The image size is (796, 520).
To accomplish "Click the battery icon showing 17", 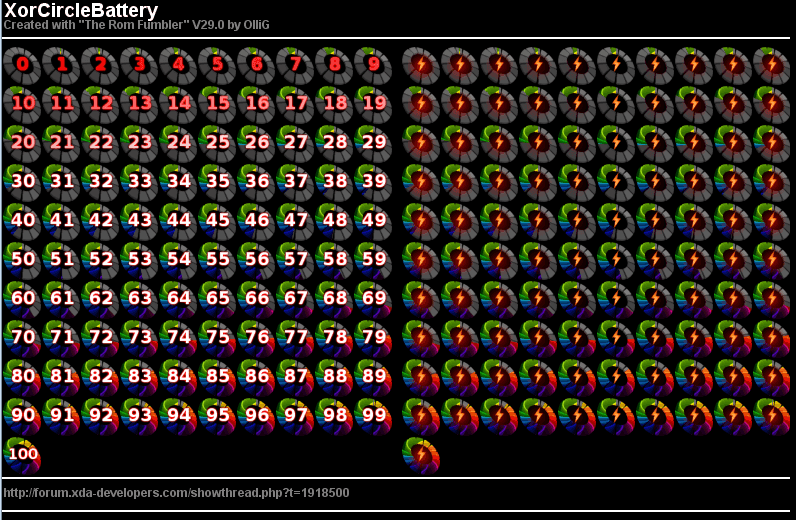I will [295, 105].
